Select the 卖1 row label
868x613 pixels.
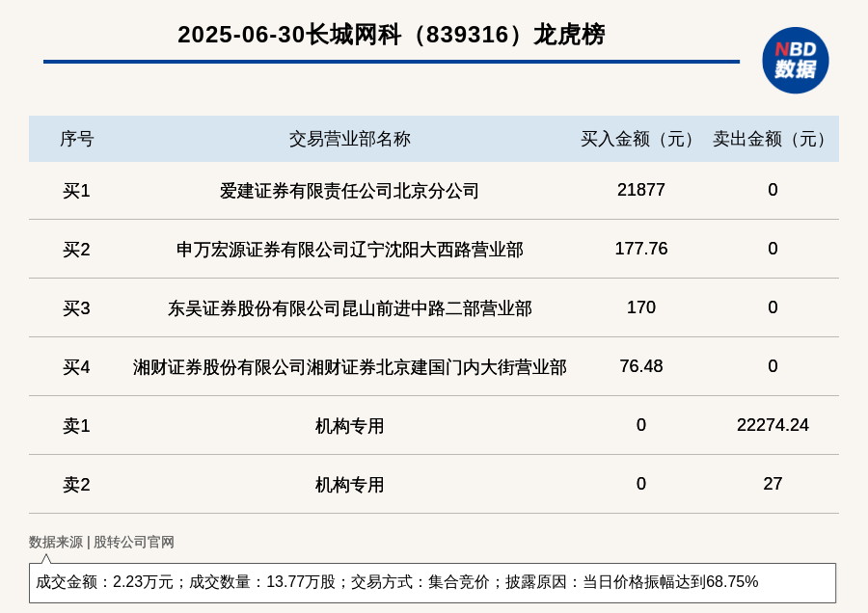(76, 426)
